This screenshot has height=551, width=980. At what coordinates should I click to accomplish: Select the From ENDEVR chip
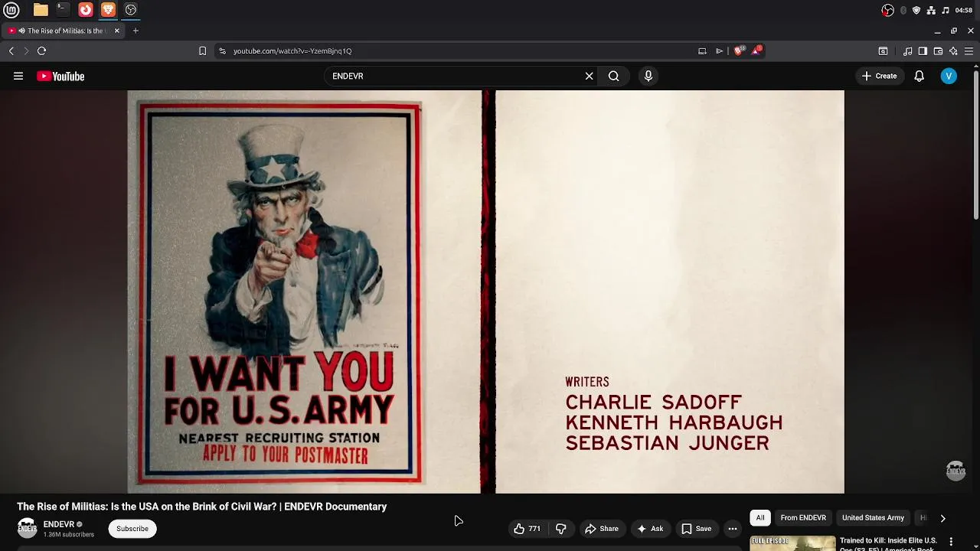point(803,518)
